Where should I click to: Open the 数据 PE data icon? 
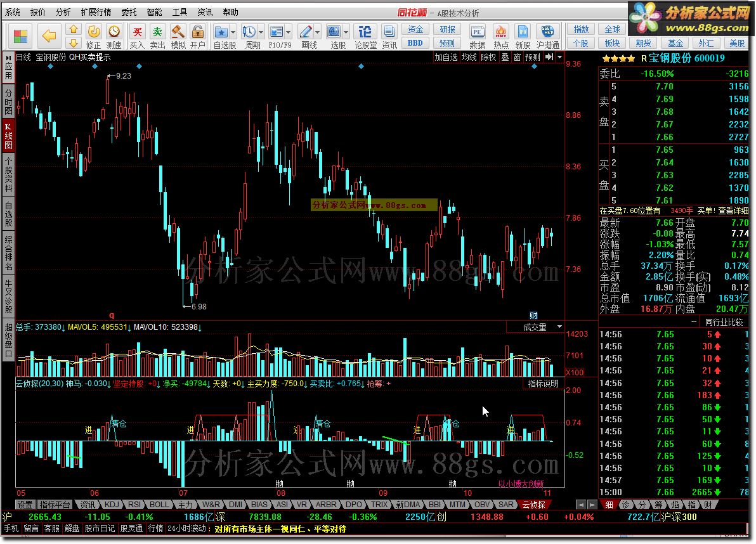(x=477, y=37)
